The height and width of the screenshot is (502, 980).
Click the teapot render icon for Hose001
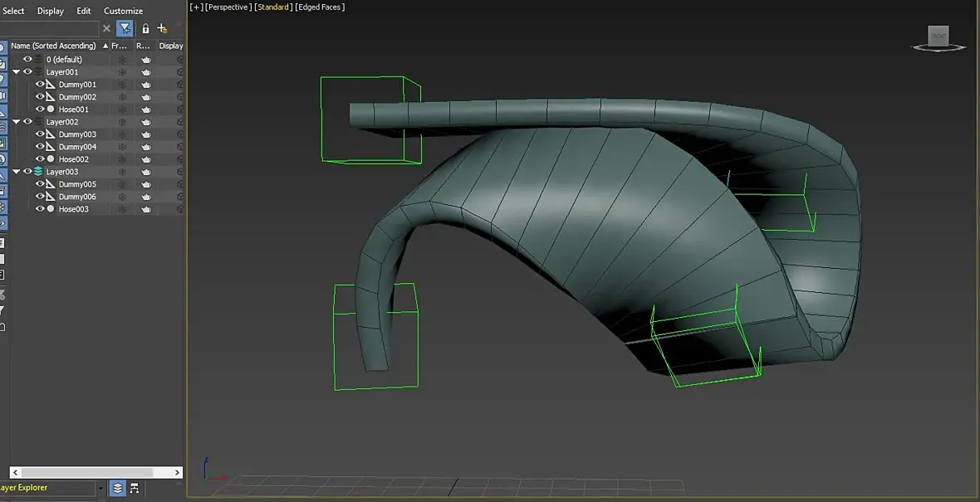146,110
